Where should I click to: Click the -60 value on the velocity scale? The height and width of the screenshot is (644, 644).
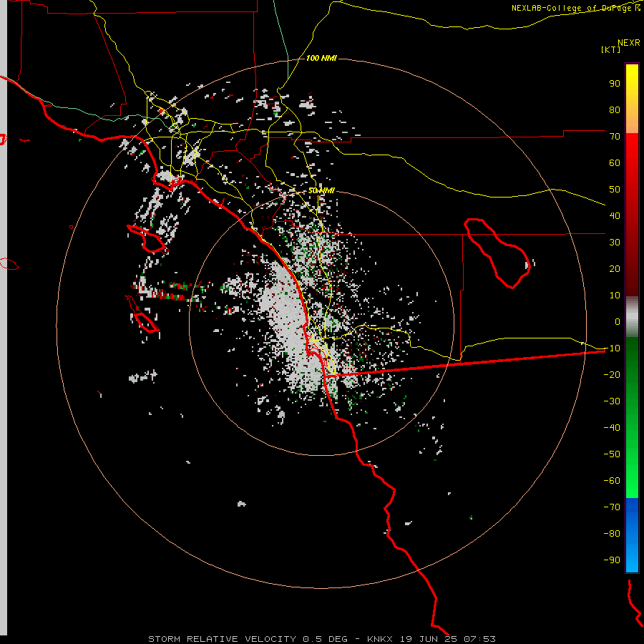[612, 481]
